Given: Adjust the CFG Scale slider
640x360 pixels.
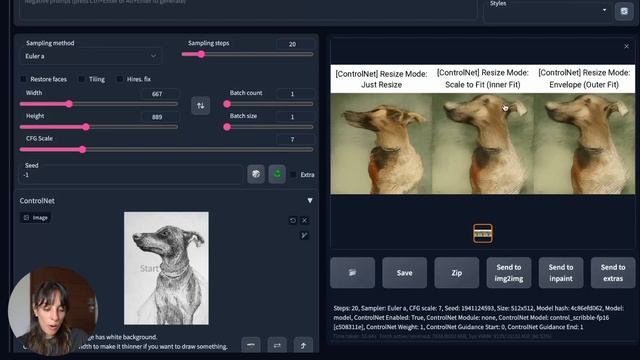Looking at the screenshot, I should [167, 150].
